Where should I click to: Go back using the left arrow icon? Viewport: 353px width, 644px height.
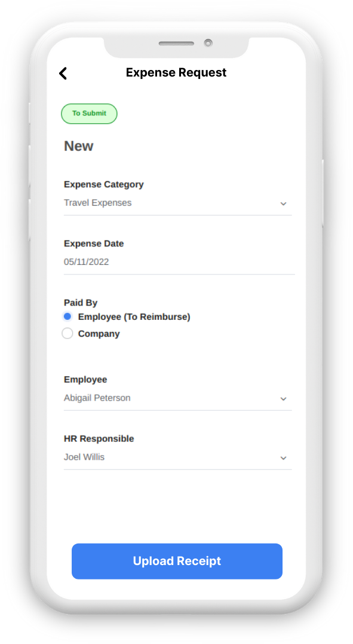(63, 74)
